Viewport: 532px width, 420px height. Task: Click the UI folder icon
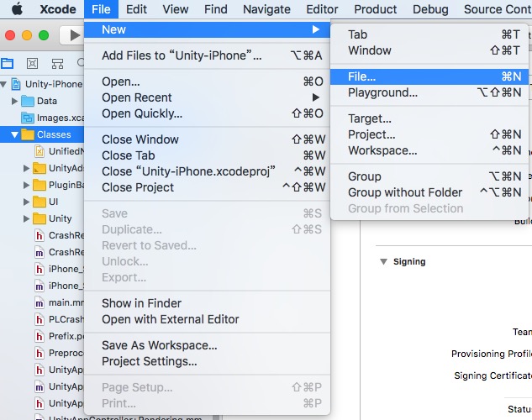tap(40, 202)
